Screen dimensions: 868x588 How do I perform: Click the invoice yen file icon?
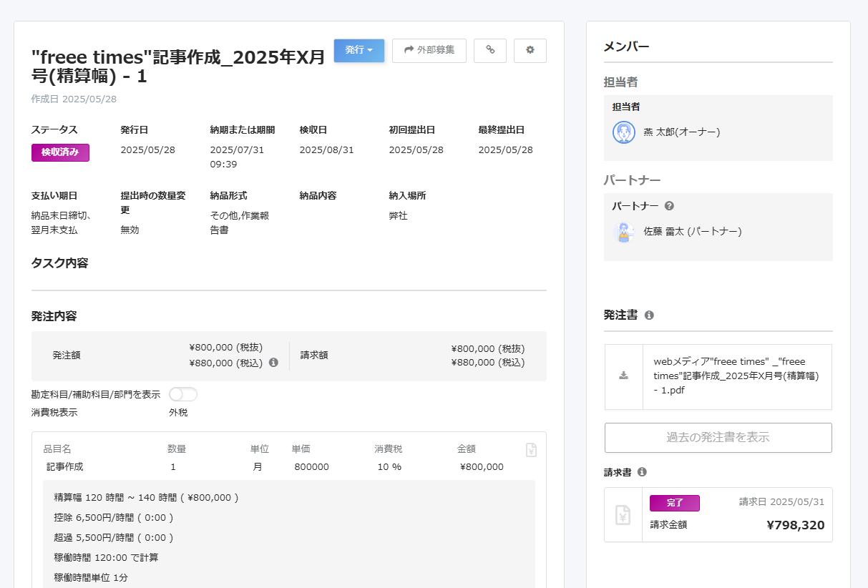tap(623, 515)
